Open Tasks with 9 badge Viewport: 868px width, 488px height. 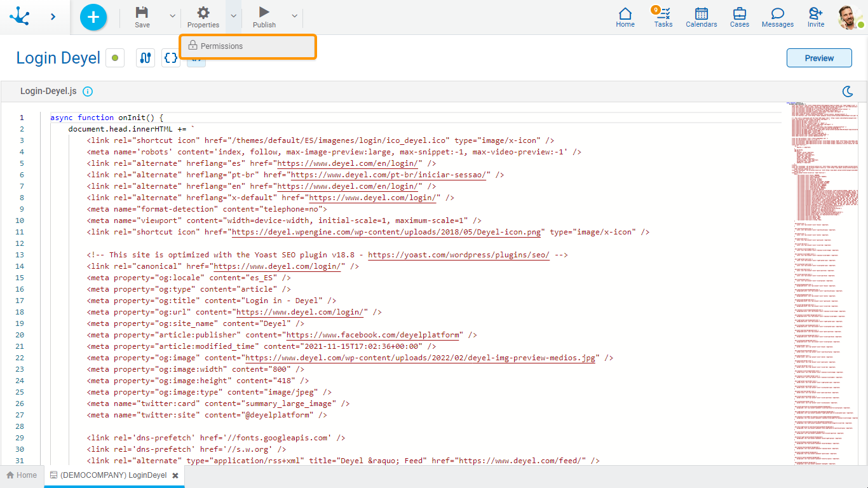point(663,17)
